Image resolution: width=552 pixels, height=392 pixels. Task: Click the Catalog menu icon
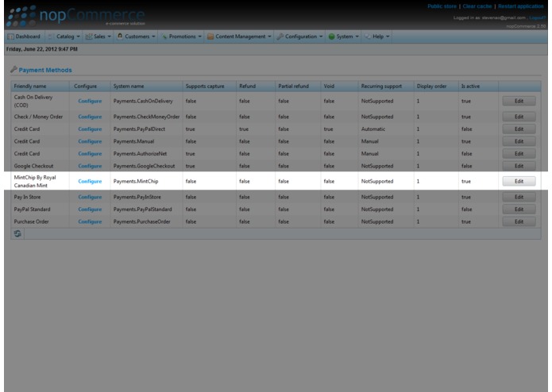[x=51, y=37]
